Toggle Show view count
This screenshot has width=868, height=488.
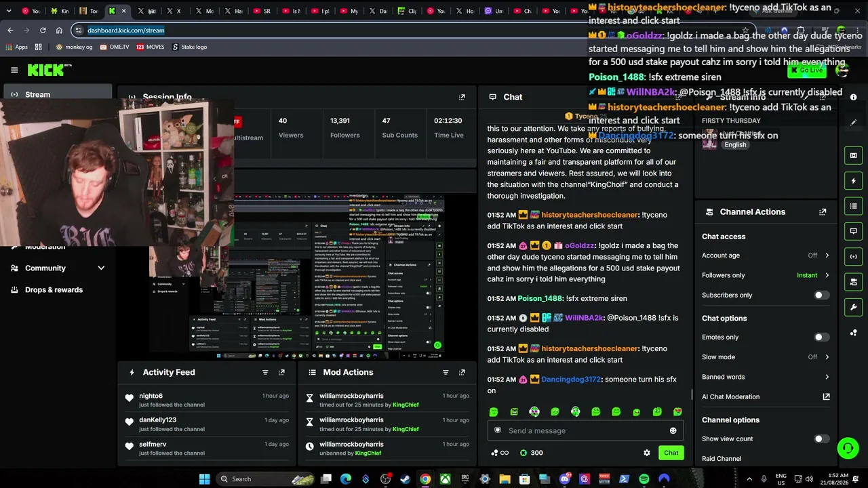[821, 439]
